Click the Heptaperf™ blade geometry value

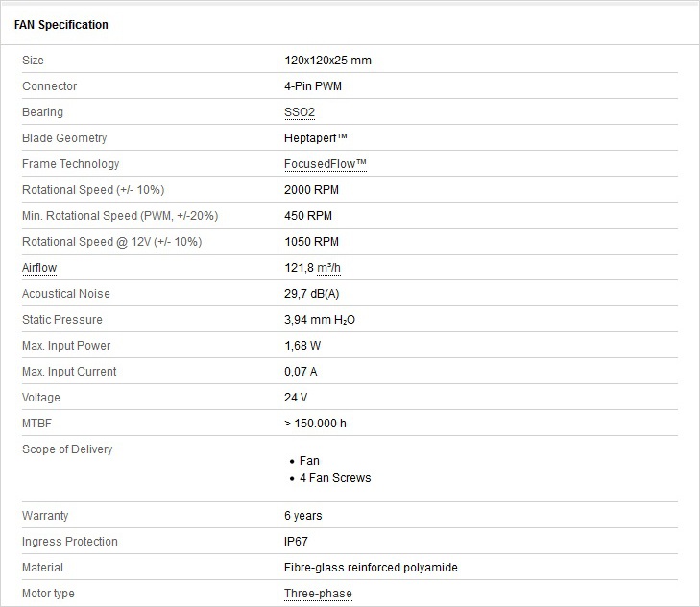(x=316, y=138)
